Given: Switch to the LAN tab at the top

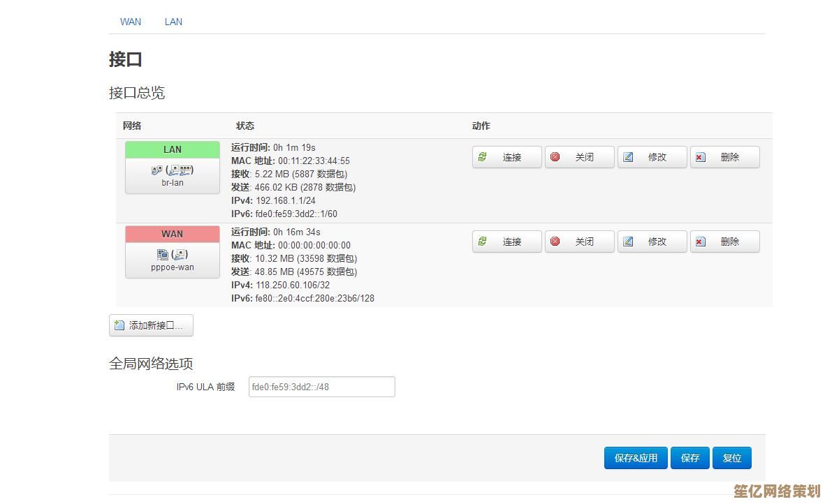Looking at the screenshot, I should click(x=173, y=22).
